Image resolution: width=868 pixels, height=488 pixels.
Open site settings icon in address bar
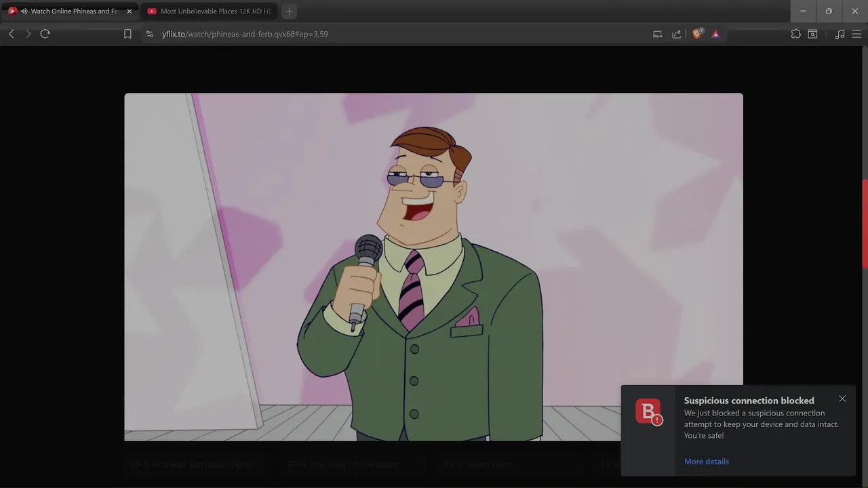150,34
